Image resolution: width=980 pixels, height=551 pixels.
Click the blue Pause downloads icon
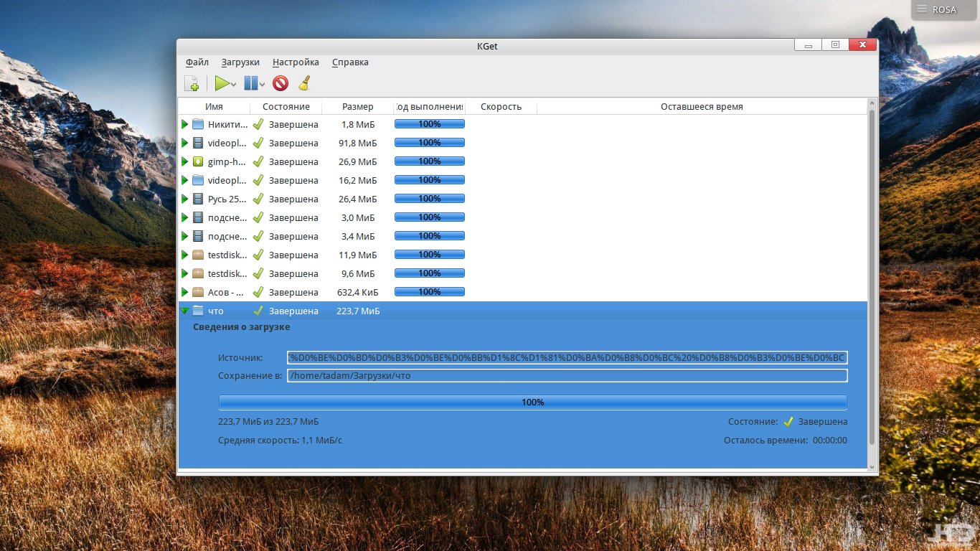[x=250, y=84]
